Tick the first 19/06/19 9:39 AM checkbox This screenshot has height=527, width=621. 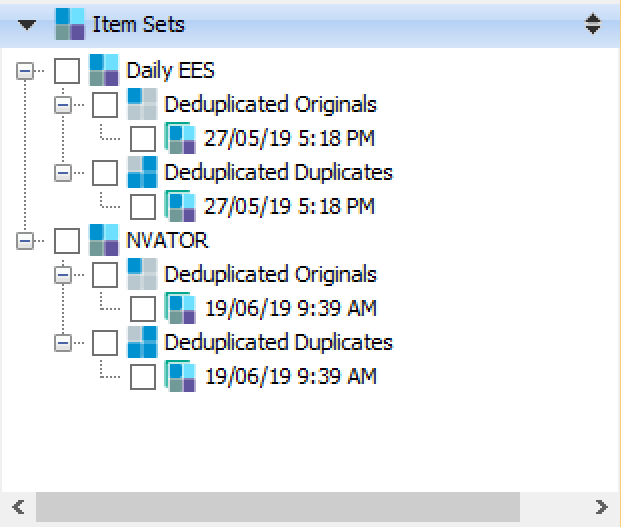coord(143,309)
